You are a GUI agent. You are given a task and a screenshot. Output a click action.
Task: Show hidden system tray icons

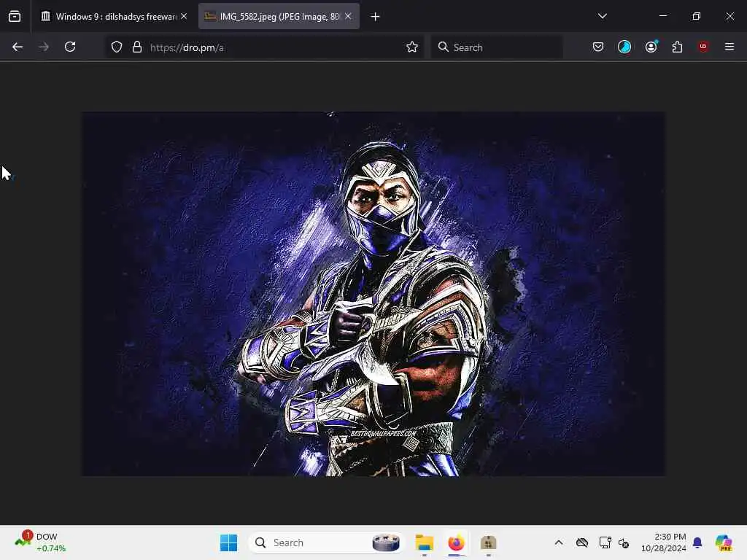coord(559,542)
